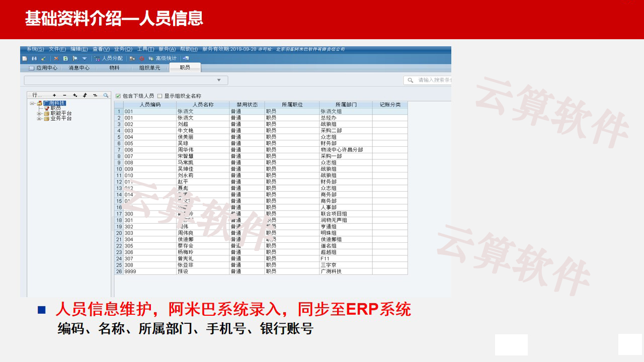Switch to the 组织单元 tab
The height and width of the screenshot is (362, 644).
(x=149, y=68)
